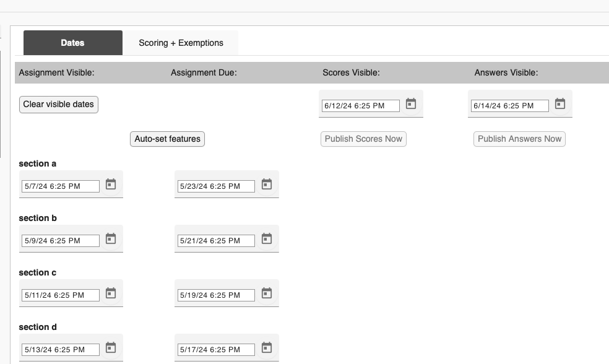The image size is (609, 364).
Task: Open calendar for section d due date
Action: [266, 347]
